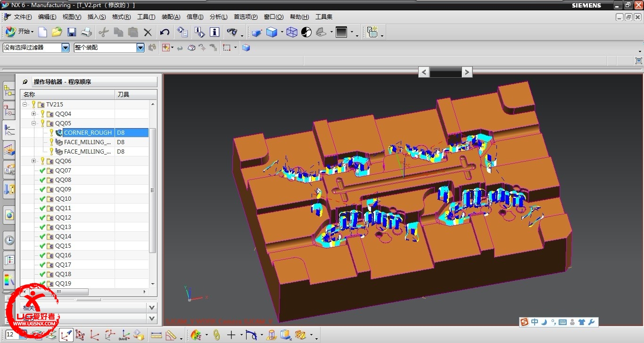Click the right arrow button above viewport
Screen dimensions: 644x343
467,72
